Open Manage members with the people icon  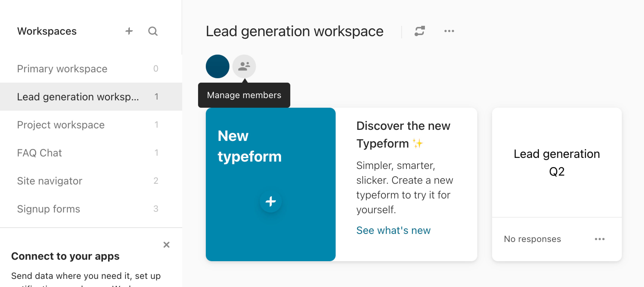(244, 67)
